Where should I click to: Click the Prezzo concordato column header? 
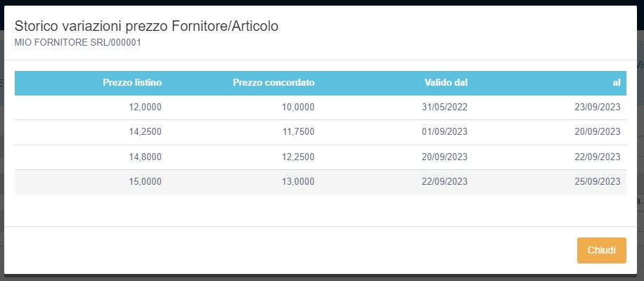tap(273, 83)
